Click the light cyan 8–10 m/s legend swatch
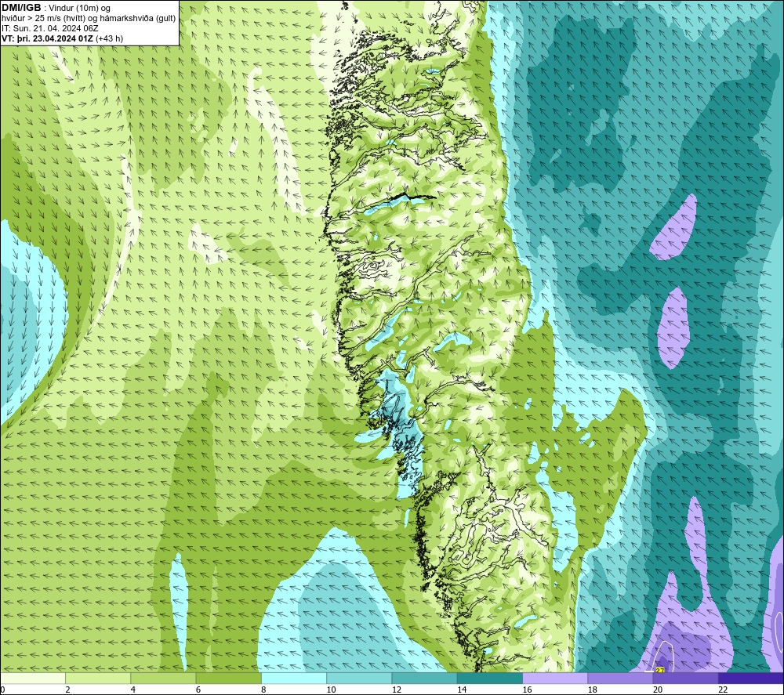The width and height of the screenshot is (784, 695). tap(294, 678)
